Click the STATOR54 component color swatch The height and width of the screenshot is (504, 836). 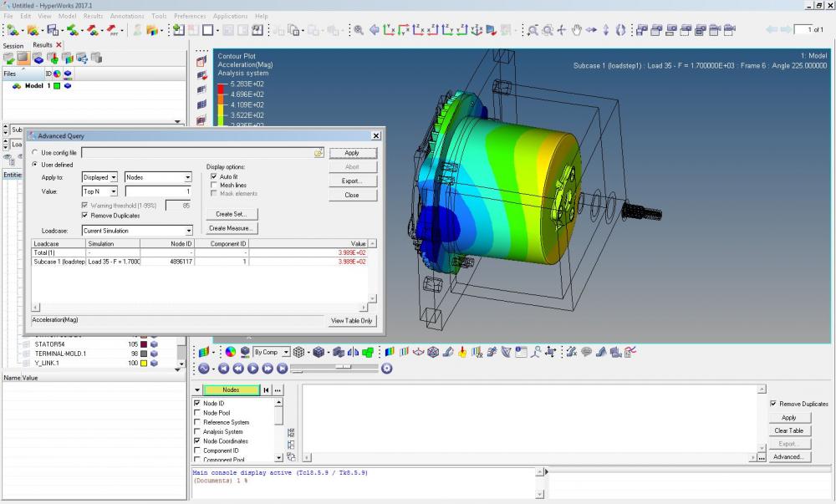coord(144,344)
